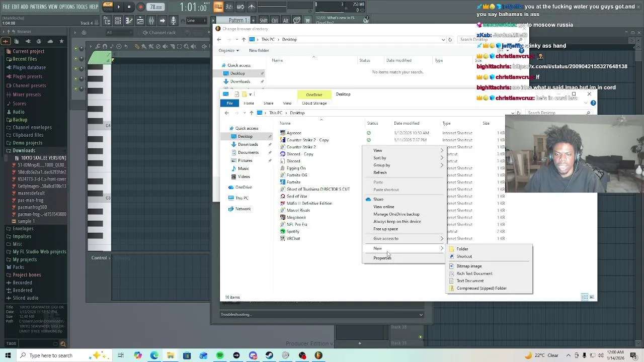The height and width of the screenshot is (362, 644).
Task: Select the globe tab icon in FL Browser
Action: point(39,41)
